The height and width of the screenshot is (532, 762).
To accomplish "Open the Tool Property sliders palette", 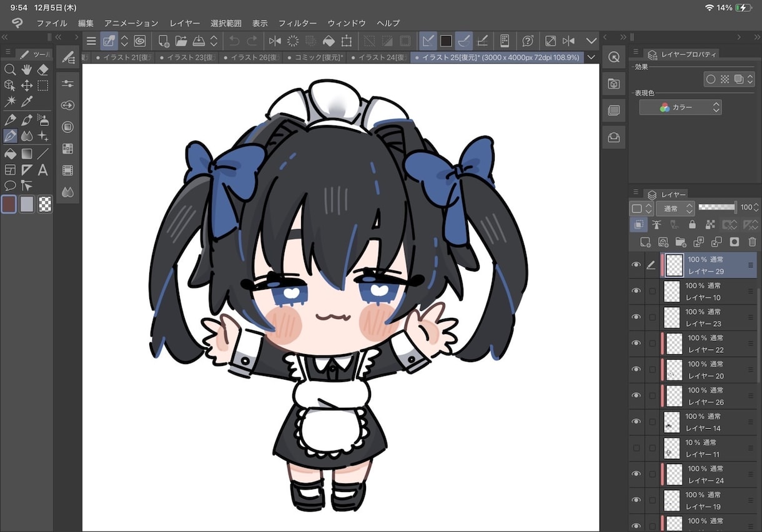I will point(68,84).
